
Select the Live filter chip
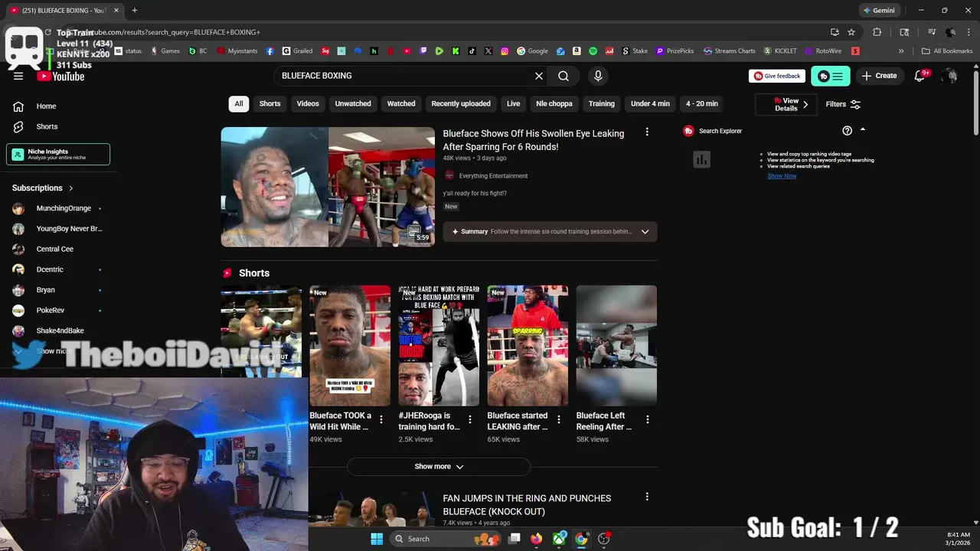pyautogui.click(x=513, y=104)
